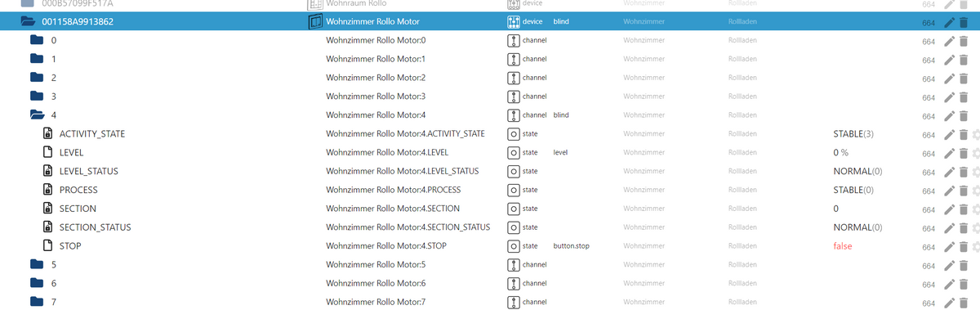Image resolution: width=980 pixels, height=310 pixels.
Task: Collapse the 001158A9913862 device folder
Action: pyautogui.click(x=28, y=22)
